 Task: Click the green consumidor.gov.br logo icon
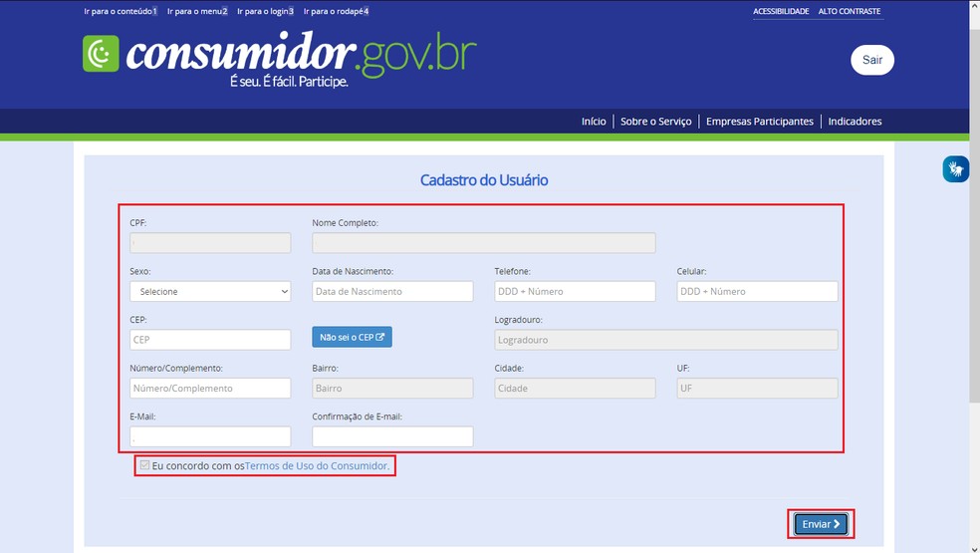pos(101,53)
